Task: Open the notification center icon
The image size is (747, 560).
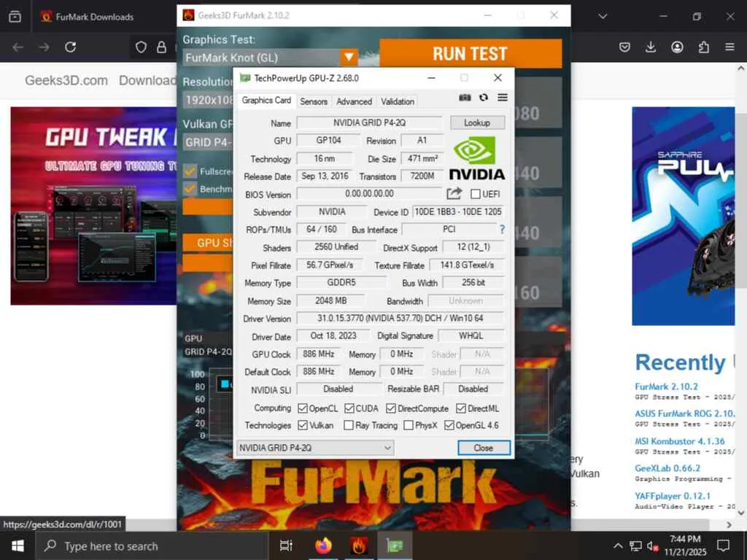Action: 723,545
